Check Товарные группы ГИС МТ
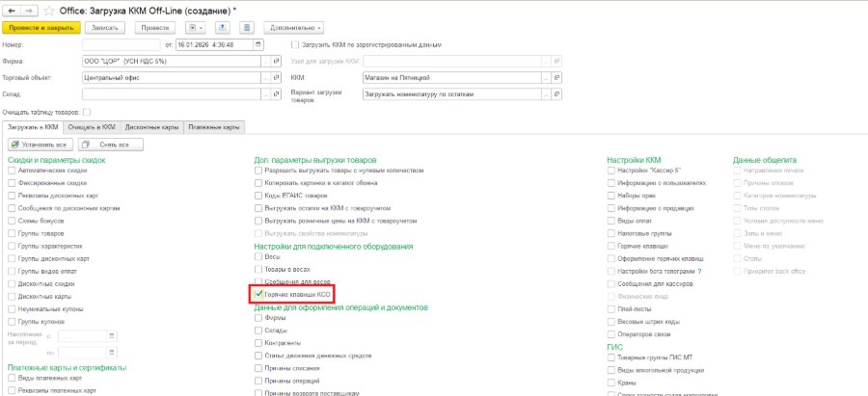The height and width of the screenshot is (396, 868). click(x=611, y=357)
